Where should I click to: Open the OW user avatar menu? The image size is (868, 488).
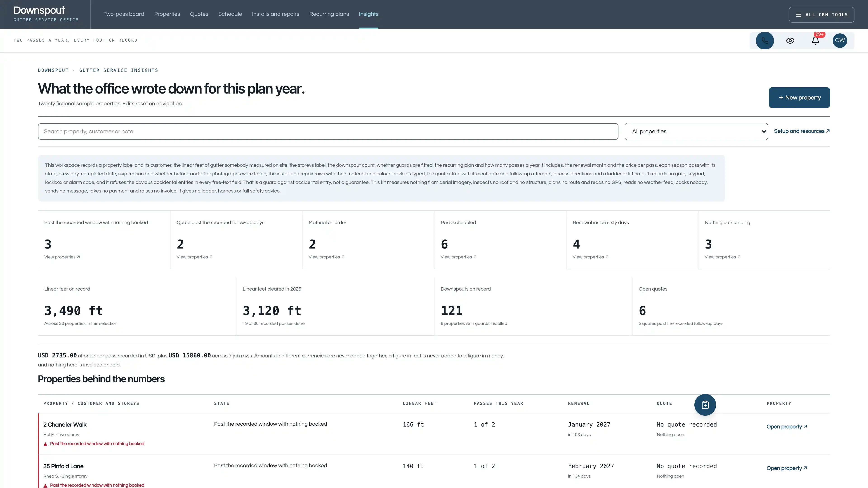pyautogui.click(x=840, y=41)
